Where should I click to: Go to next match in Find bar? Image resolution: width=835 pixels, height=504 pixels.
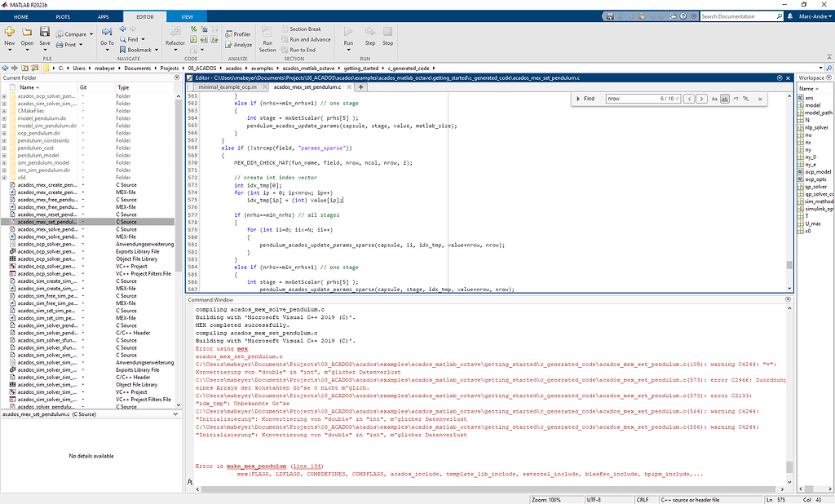click(701, 99)
